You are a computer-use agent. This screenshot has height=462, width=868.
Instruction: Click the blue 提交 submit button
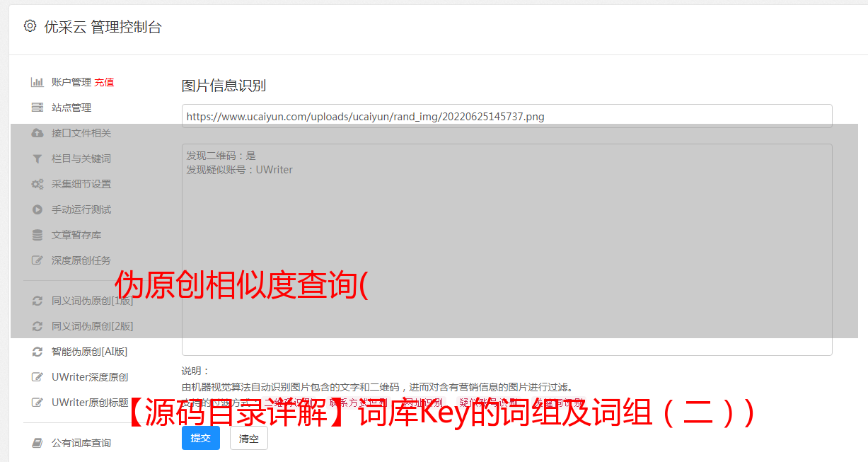click(201, 438)
